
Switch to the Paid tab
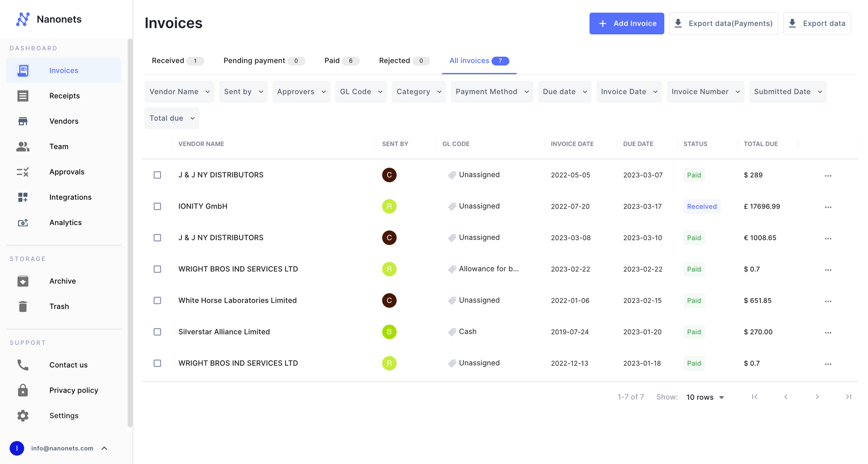(x=332, y=60)
